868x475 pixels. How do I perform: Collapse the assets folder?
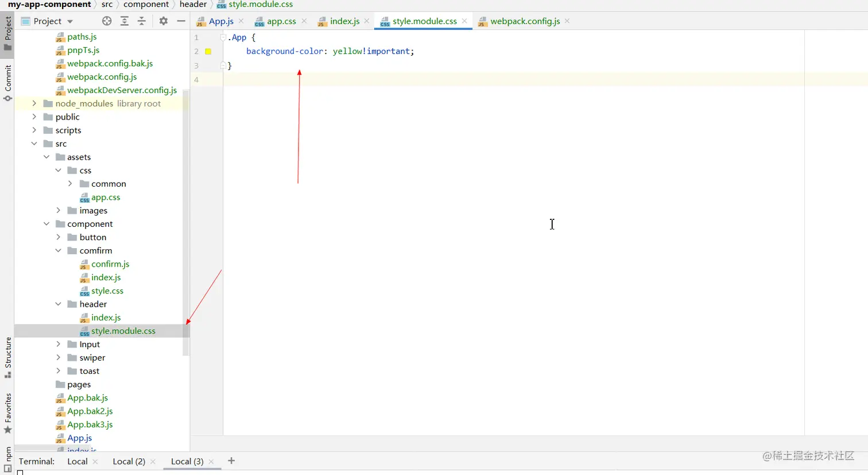click(46, 157)
